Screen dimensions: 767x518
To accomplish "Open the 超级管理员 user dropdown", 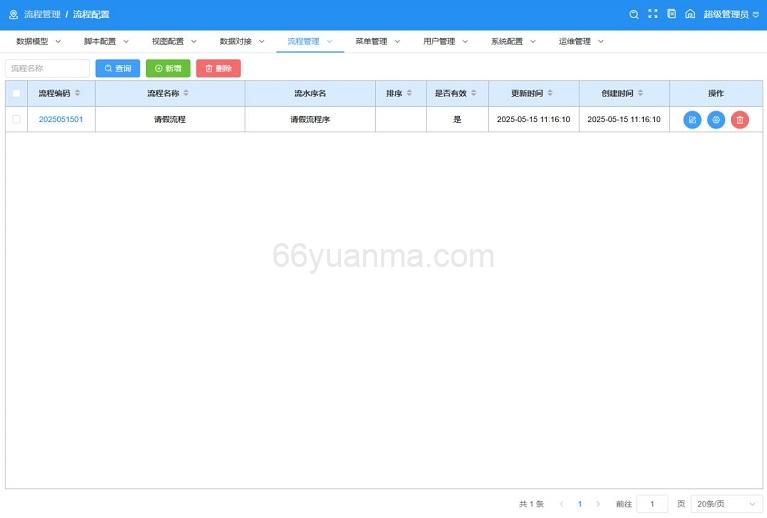I will pyautogui.click(x=731, y=14).
